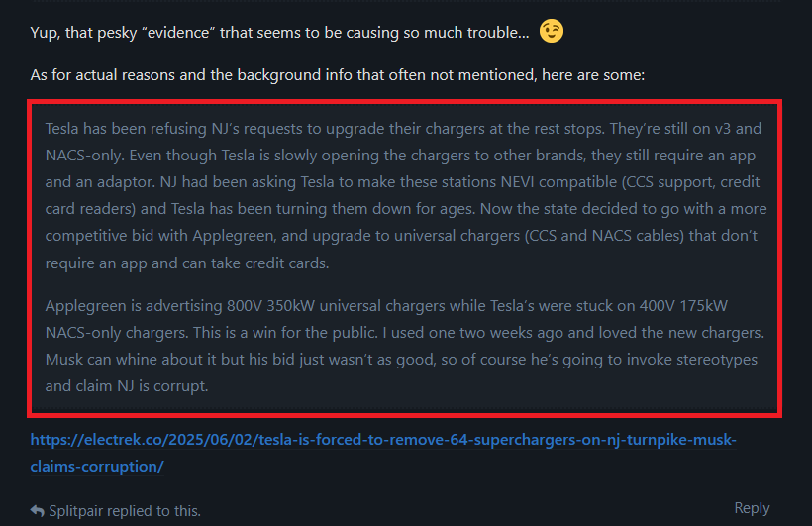This screenshot has height=526, width=812.
Task: Click the Reply button under the post
Action: point(752,508)
